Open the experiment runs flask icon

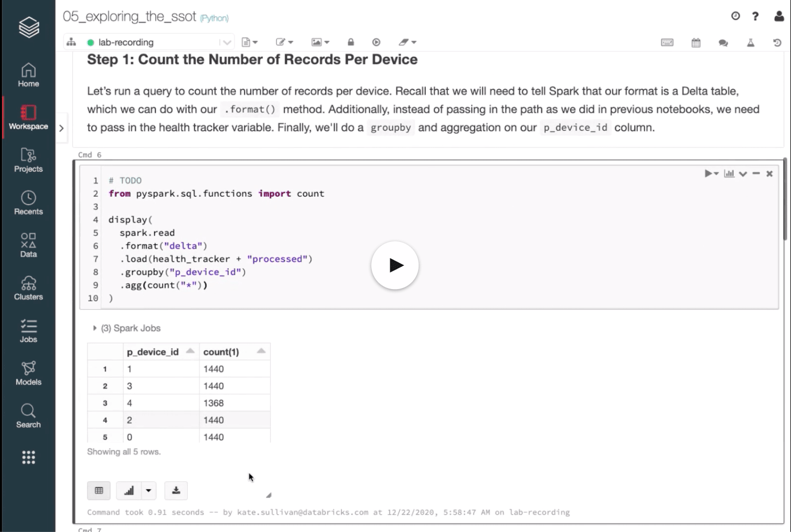click(751, 42)
